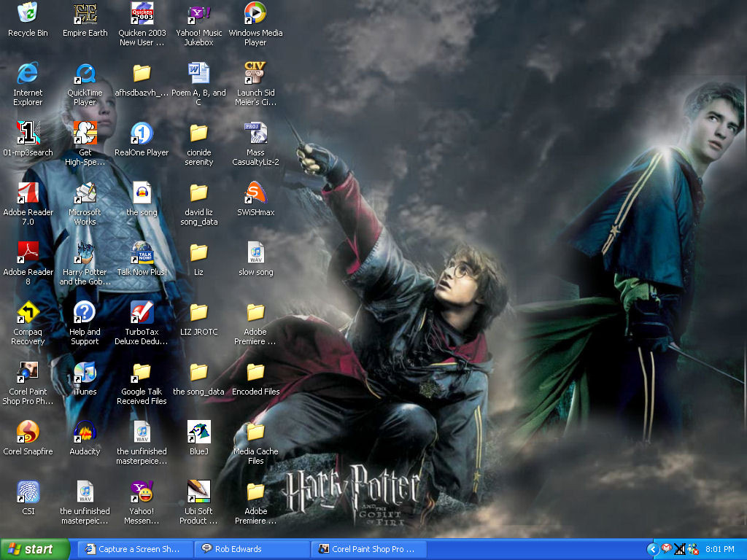
Task: Select the "LIZ JROTC" folder
Action: click(198, 313)
